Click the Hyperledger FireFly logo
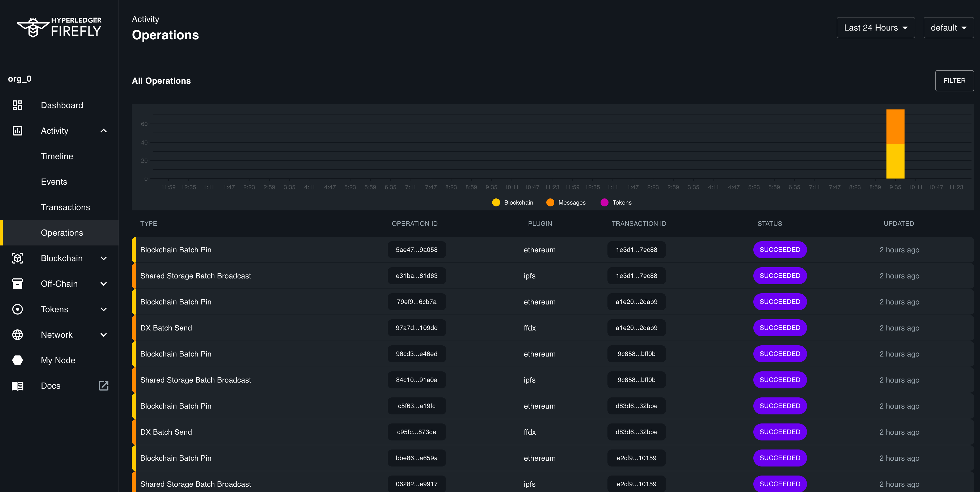This screenshot has height=492, width=980. click(59, 27)
